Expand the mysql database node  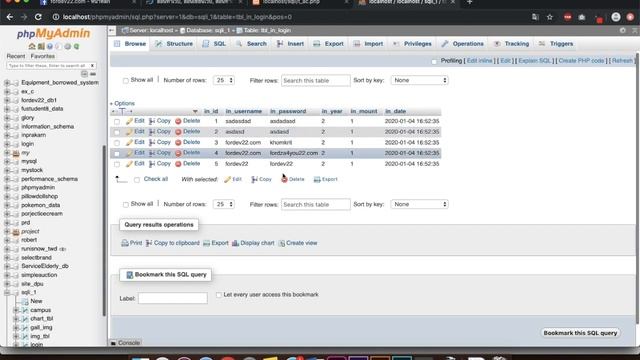(7, 162)
